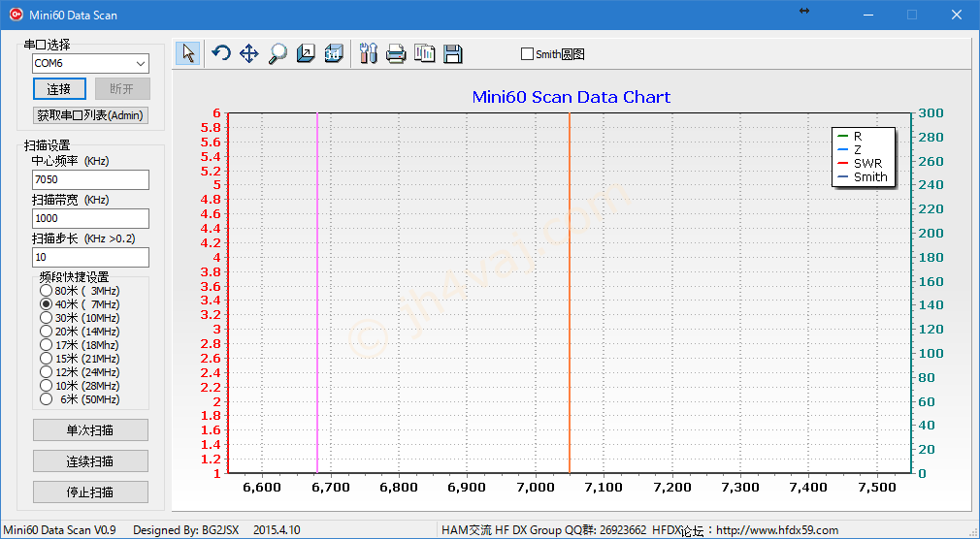Select 40米 (7MHz) band
Viewport: 980px width, 539px height.
point(46,304)
